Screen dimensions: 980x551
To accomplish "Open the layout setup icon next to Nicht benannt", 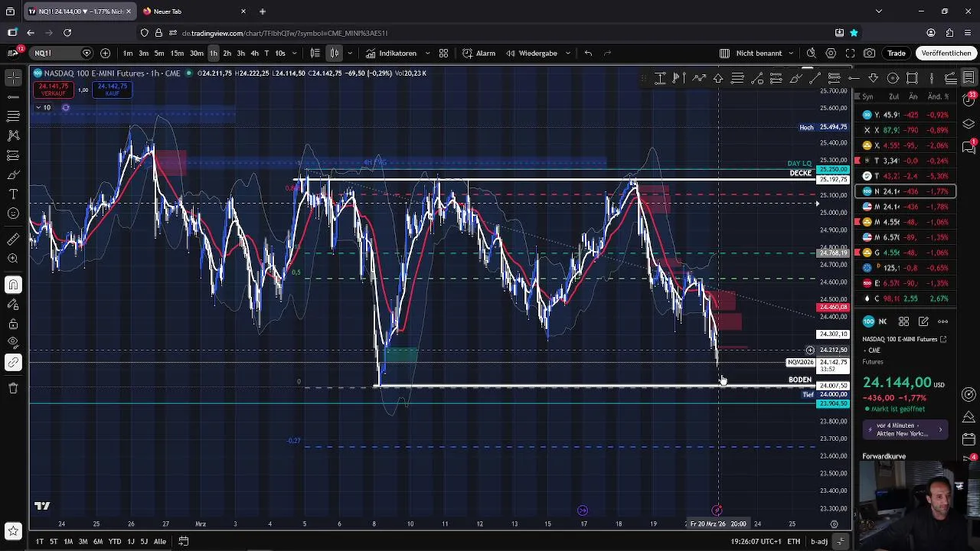I will 724,53.
